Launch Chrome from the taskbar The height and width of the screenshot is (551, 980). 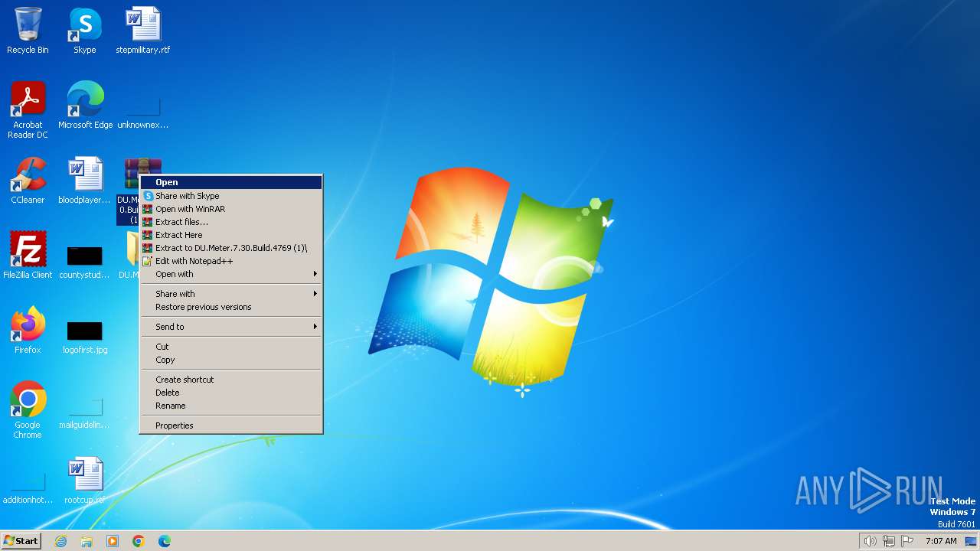tap(139, 541)
